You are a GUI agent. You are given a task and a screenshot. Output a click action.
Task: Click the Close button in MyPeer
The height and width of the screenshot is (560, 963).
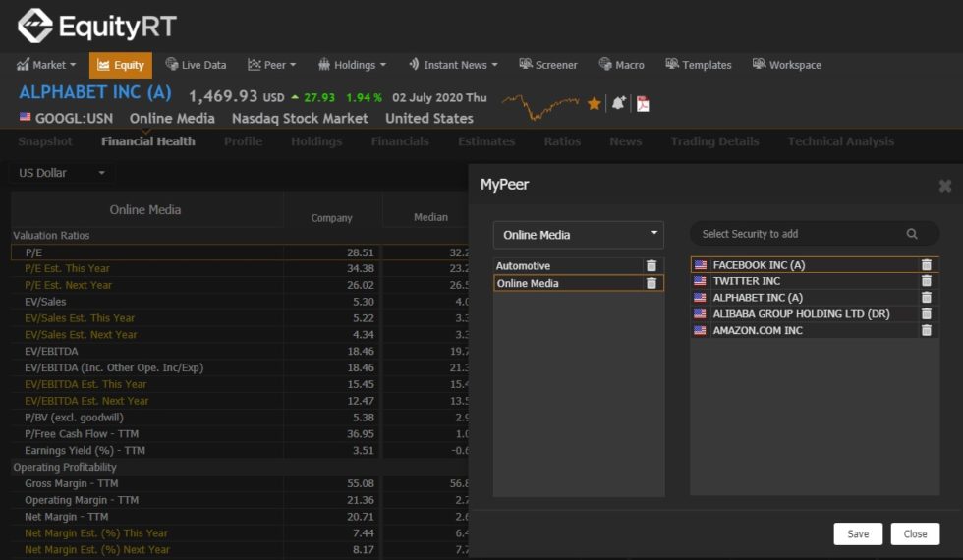point(915,534)
